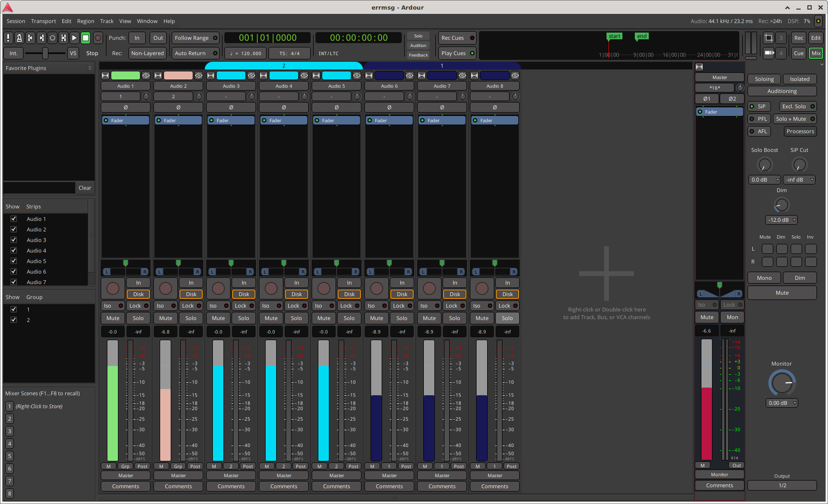Image resolution: width=828 pixels, height=504 pixels.
Task: Solo the Audio 6 track
Action: pos(402,318)
